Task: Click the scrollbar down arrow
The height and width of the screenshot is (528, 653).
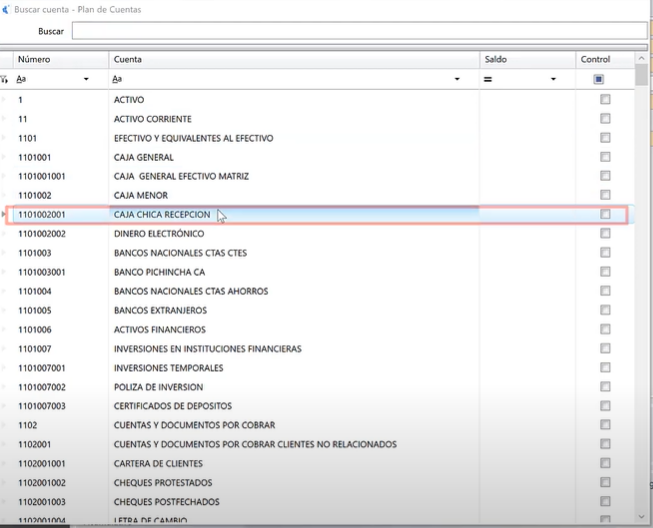Action: [x=641, y=517]
